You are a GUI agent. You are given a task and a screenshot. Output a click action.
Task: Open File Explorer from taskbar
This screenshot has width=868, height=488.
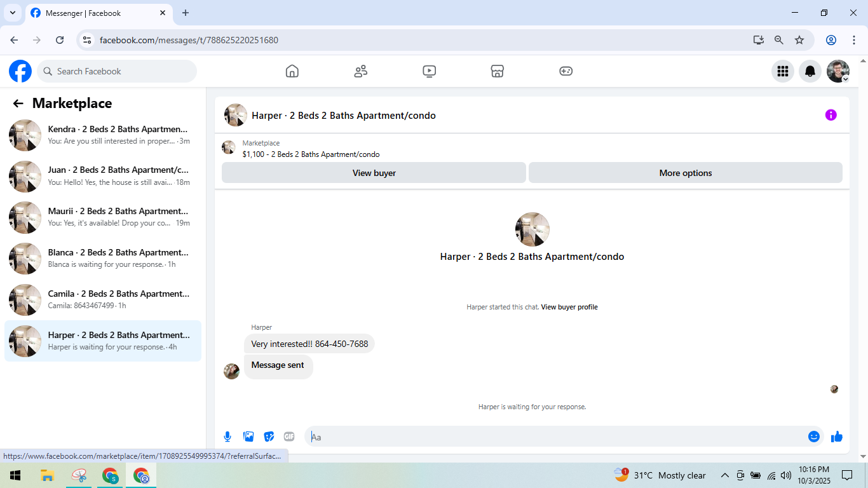click(47, 475)
